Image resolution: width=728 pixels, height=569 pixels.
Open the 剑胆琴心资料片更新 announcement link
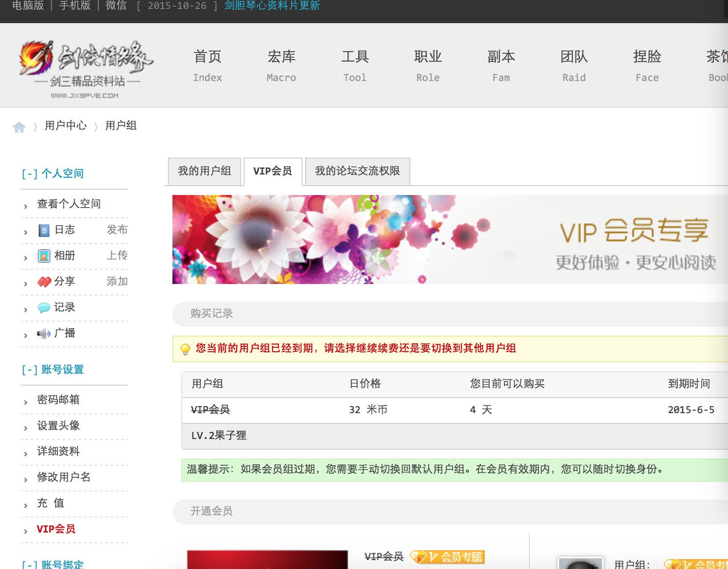pos(272,6)
